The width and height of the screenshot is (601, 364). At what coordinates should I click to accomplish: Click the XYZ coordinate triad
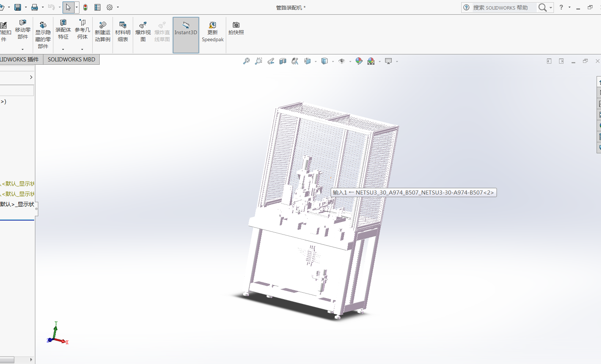(x=57, y=333)
